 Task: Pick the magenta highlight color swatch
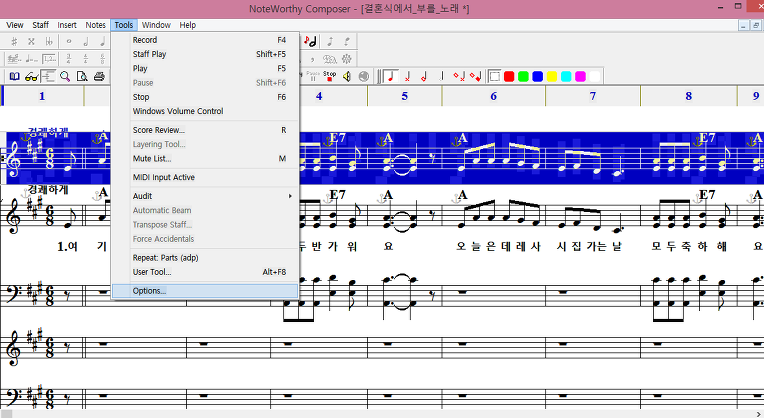click(x=580, y=76)
